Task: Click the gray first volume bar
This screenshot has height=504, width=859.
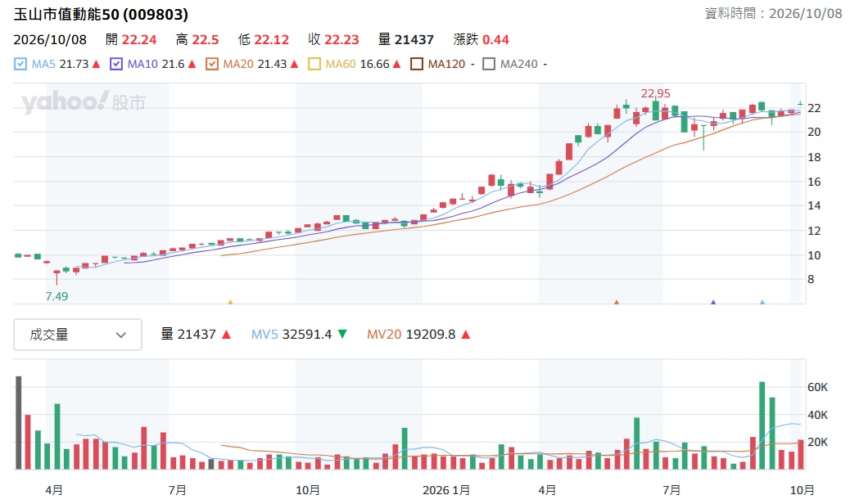Action: pyautogui.click(x=19, y=422)
